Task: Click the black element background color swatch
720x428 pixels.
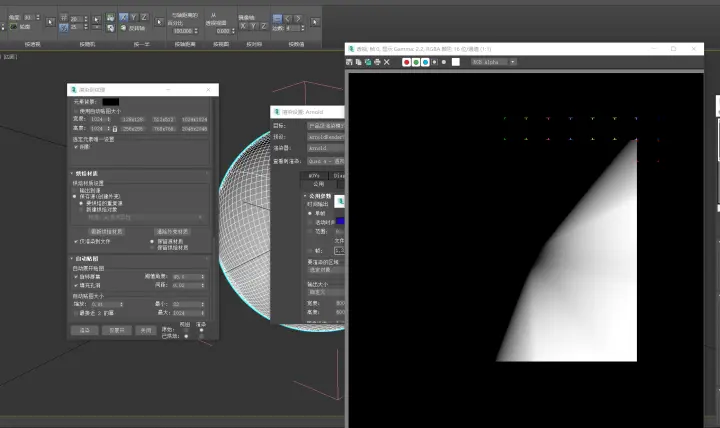Action: 111,102
